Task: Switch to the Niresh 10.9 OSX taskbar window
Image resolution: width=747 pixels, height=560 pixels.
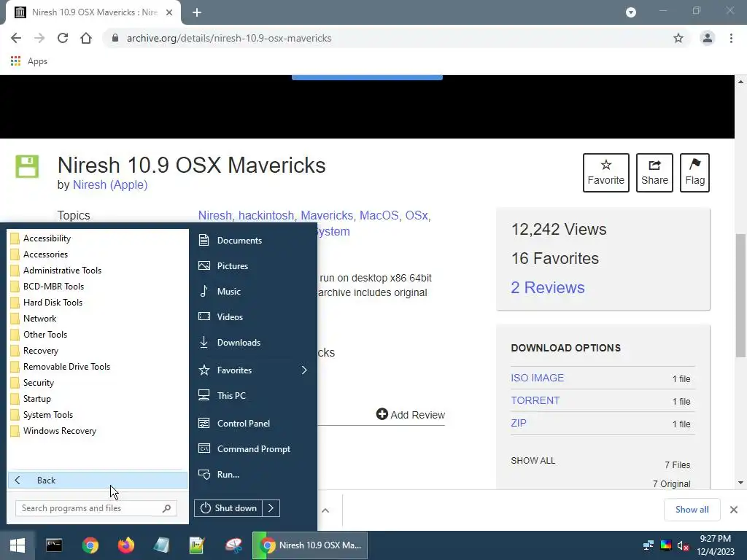Action: pos(310,545)
